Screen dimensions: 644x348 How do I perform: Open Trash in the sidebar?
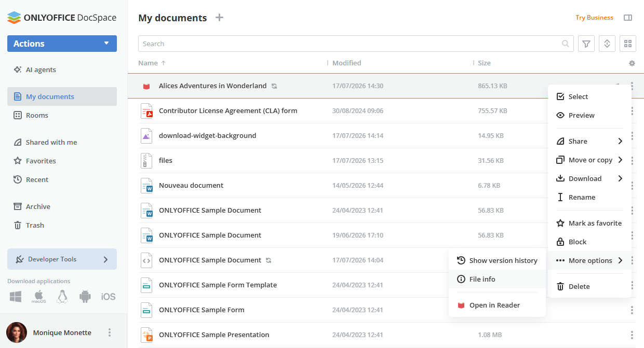pyautogui.click(x=62, y=225)
